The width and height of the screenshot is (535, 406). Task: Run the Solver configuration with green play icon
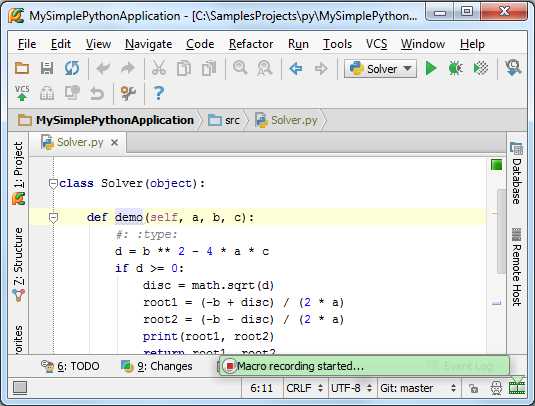click(x=431, y=69)
